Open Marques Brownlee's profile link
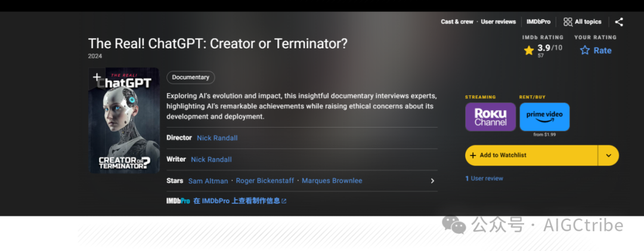Screen dimensions: 644x251 point(332,181)
